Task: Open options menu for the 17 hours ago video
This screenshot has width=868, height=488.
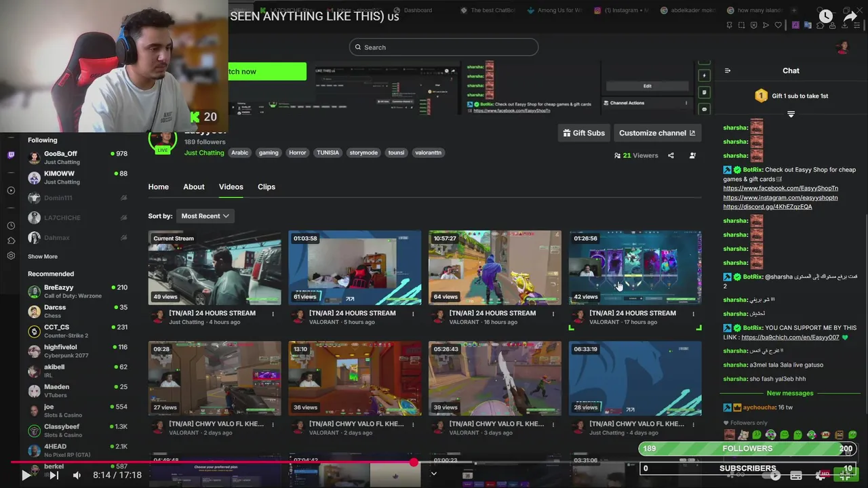Action: [693, 314]
